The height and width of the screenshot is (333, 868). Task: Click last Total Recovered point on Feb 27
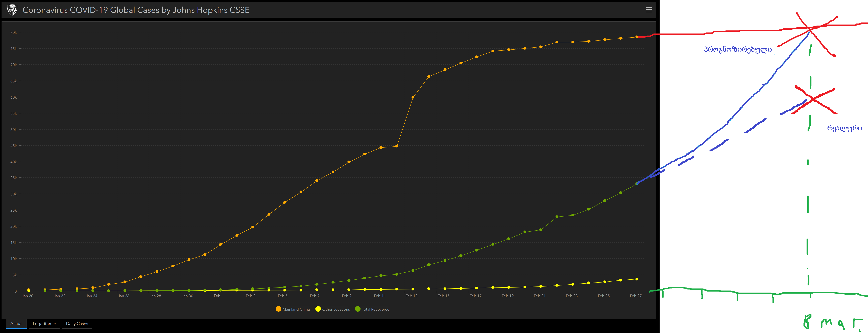pos(636,184)
